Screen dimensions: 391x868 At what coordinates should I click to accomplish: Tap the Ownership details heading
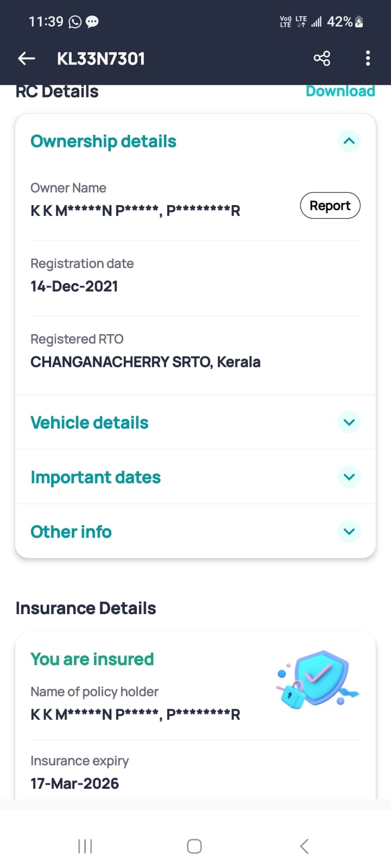103,142
